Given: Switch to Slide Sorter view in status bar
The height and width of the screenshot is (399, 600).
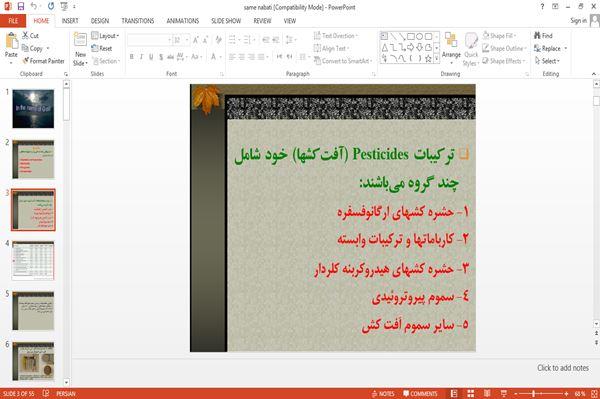Looking at the screenshot, I should coord(471,394).
